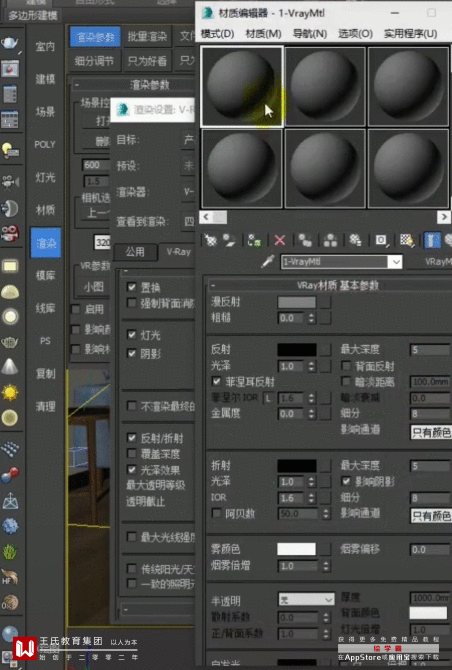The width and height of the screenshot is (452, 670).
Task: Select the second material sample sphere slot
Action: click(x=325, y=87)
